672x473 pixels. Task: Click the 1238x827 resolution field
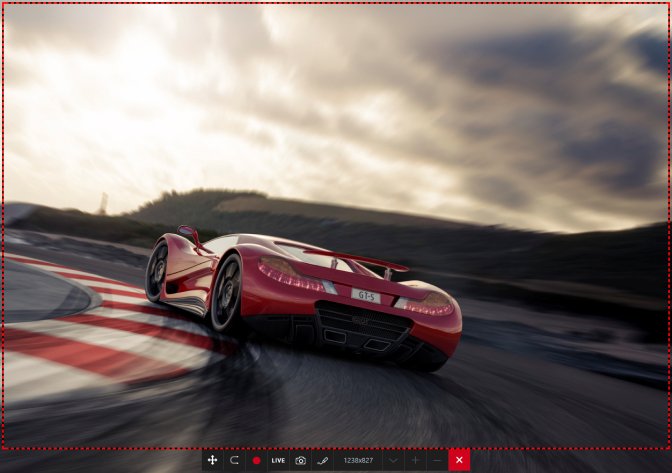tap(358, 460)
